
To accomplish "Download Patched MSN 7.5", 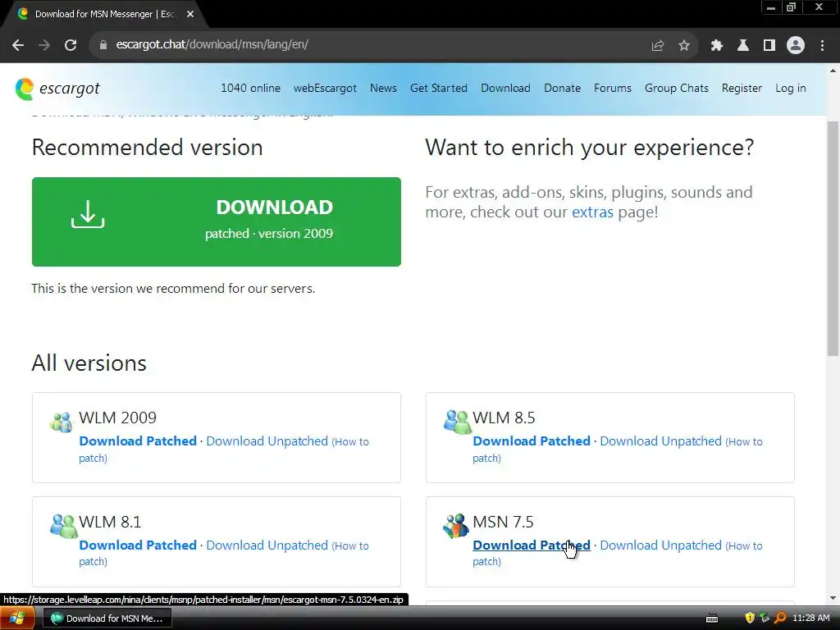I will pyautogui.click(x=532, y=545).
